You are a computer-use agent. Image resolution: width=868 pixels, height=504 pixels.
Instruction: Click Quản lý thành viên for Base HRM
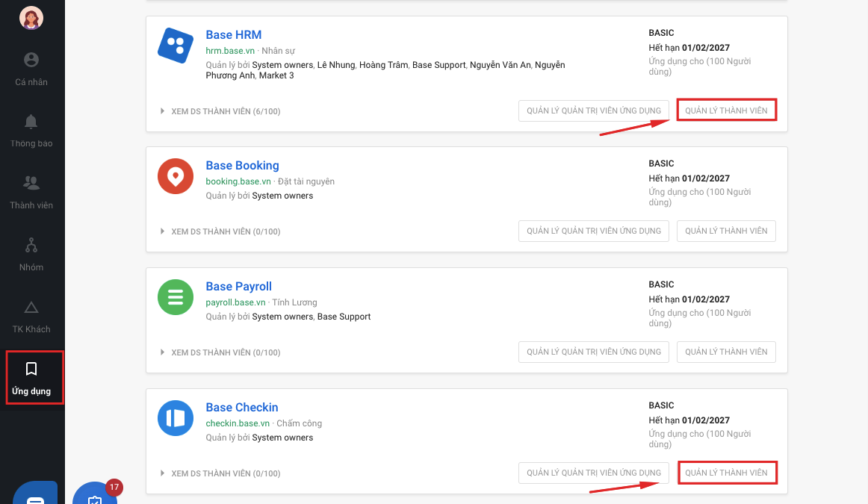(x=726, y=110)
